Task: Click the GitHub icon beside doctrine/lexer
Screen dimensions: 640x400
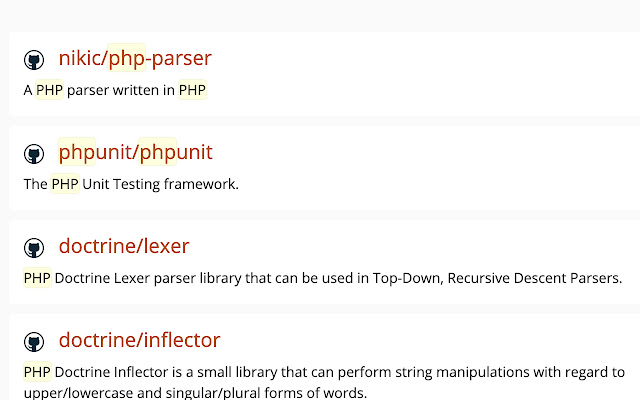Action: point(34,248)
